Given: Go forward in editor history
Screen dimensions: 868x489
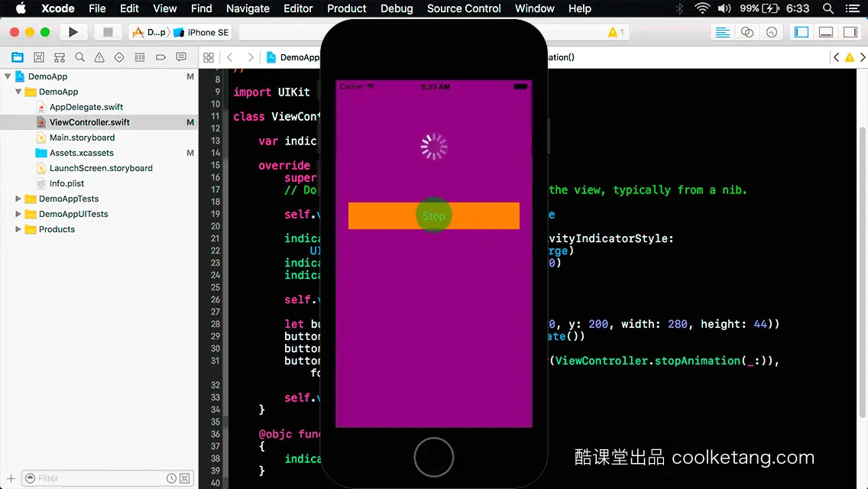Looking at the screenshot, I should tap(251, 57).
